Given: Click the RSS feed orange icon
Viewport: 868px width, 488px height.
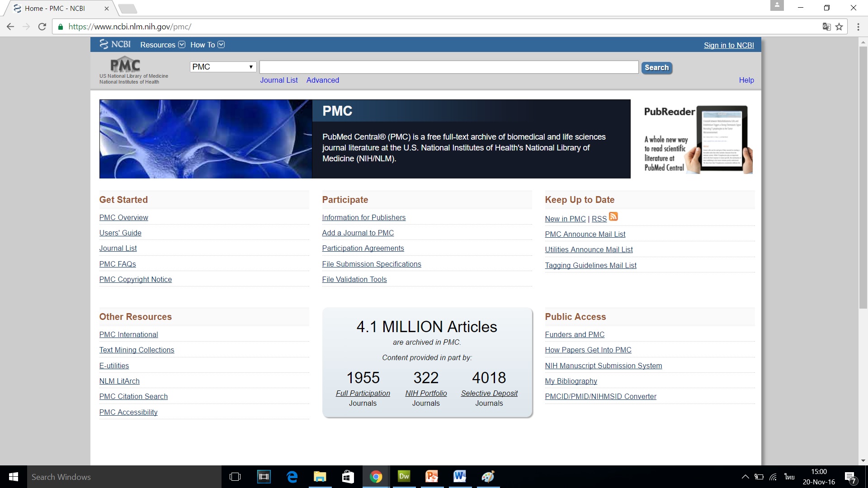Looking at the screenshot, I should (x=613, y=217).
